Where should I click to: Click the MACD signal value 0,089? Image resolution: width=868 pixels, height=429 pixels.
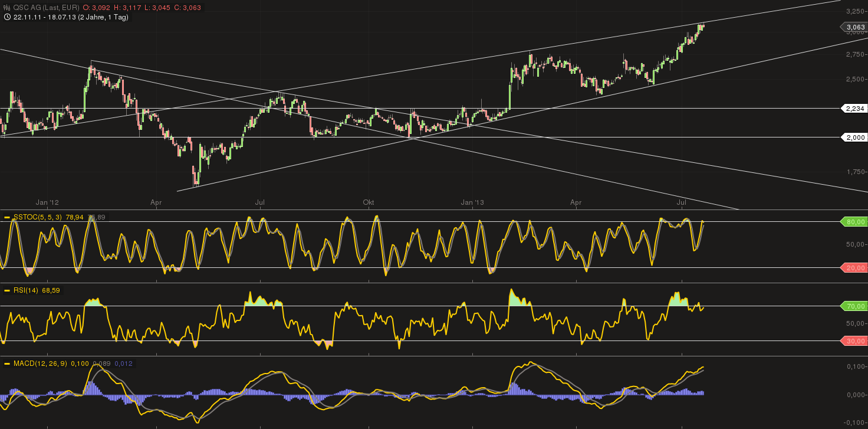(102, 364)
